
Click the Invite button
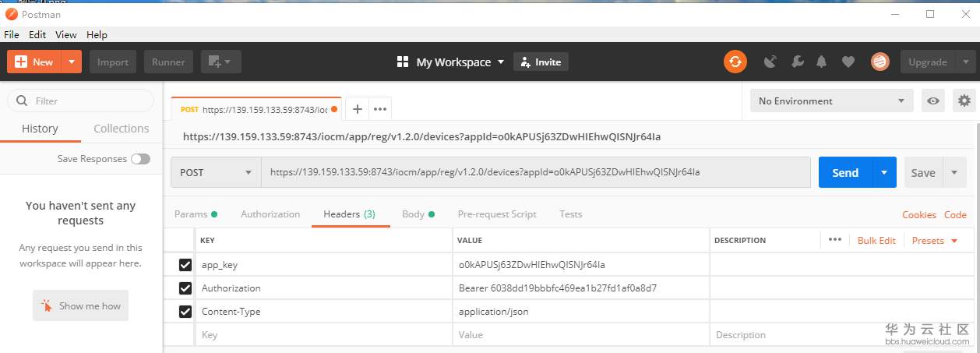point(541,62)
